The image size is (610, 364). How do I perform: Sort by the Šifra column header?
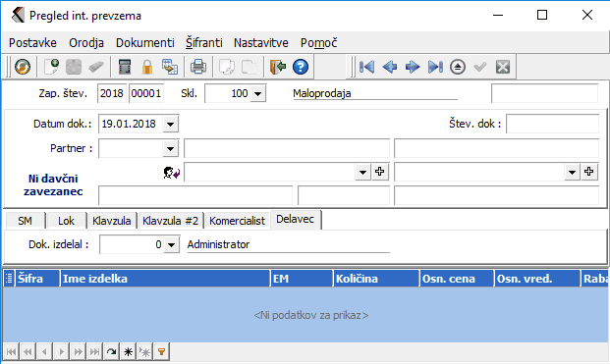37,279
